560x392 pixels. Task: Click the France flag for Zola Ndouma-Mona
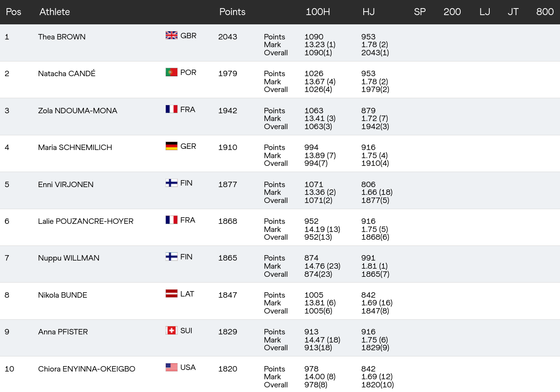[172, 109]
